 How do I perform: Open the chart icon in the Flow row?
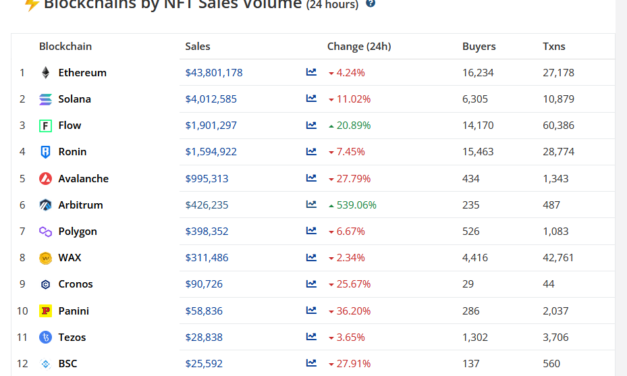[x=311, y=125]
